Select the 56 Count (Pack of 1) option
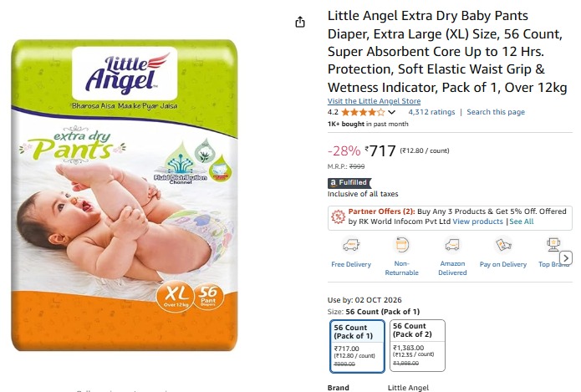This screenshot has height=392, width=581. 357,346
